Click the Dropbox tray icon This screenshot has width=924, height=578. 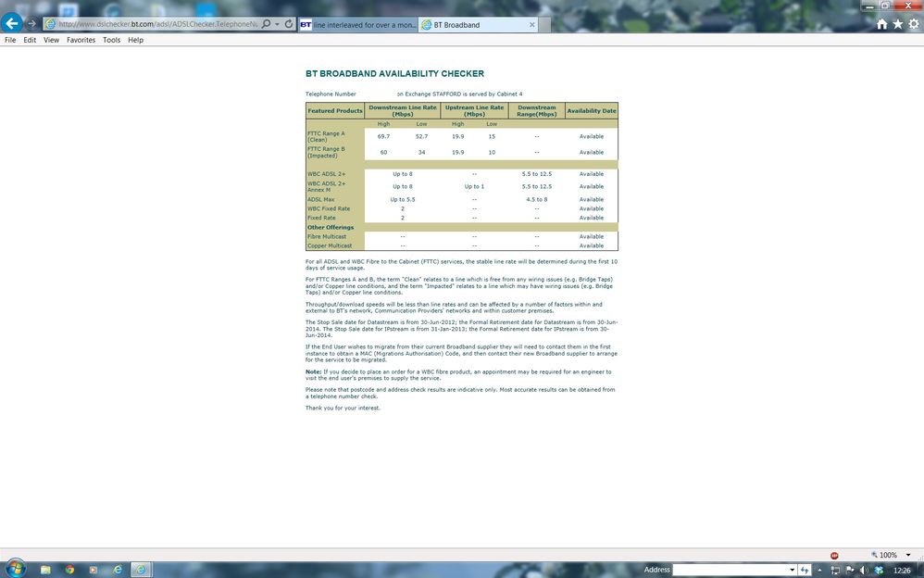pos(880,571)
